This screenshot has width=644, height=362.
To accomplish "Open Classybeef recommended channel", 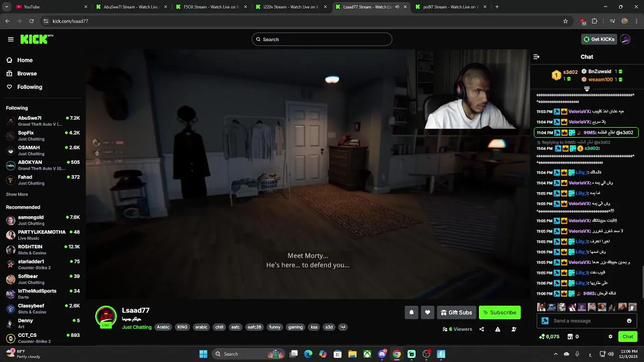I will [x=43, y=309].
